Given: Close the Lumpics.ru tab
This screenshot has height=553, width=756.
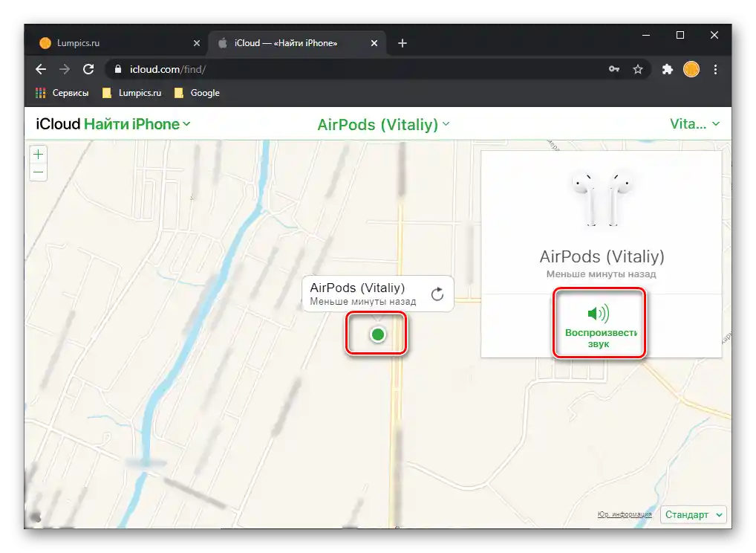Looking at the screenshot, I should [197, 43].
